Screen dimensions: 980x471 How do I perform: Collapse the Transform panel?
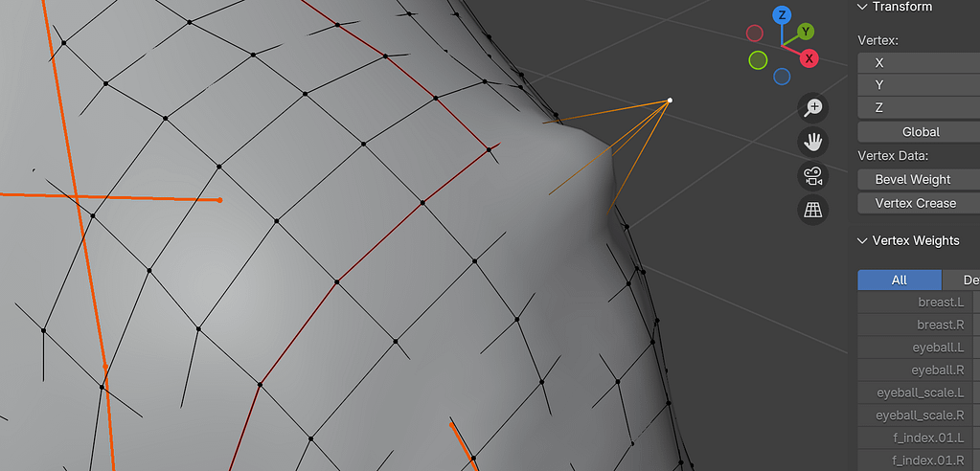point(862,7)
